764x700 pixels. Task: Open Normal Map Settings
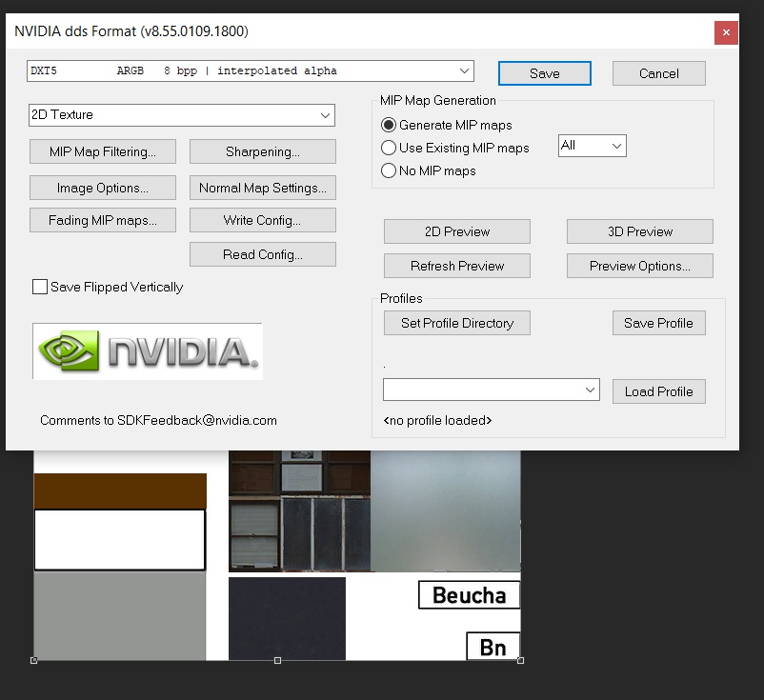pyautogui.click(x=263, y=188)
